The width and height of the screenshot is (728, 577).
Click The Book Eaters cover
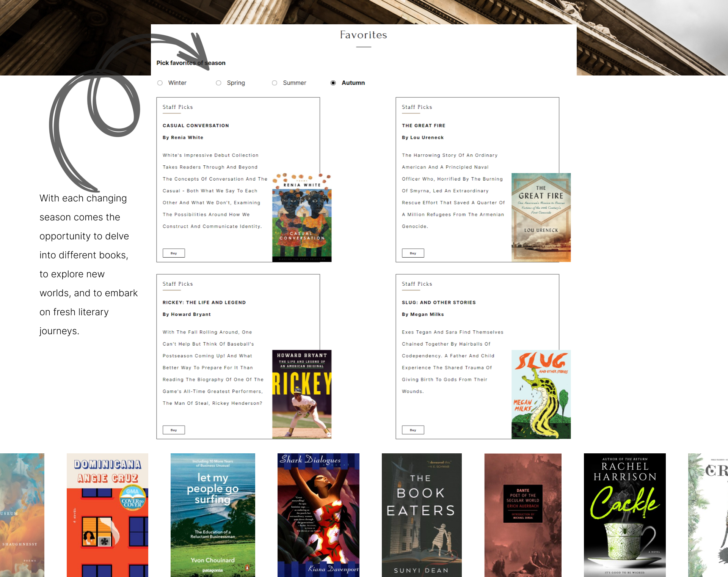[422, 515]
